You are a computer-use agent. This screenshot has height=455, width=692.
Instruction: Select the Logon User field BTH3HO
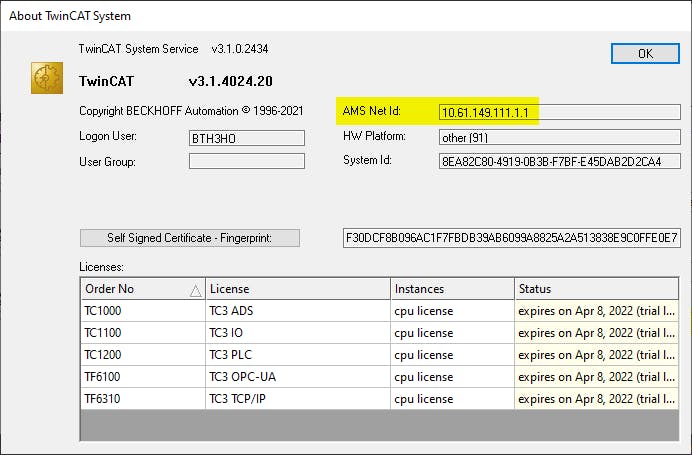click(x=246, y=137)
